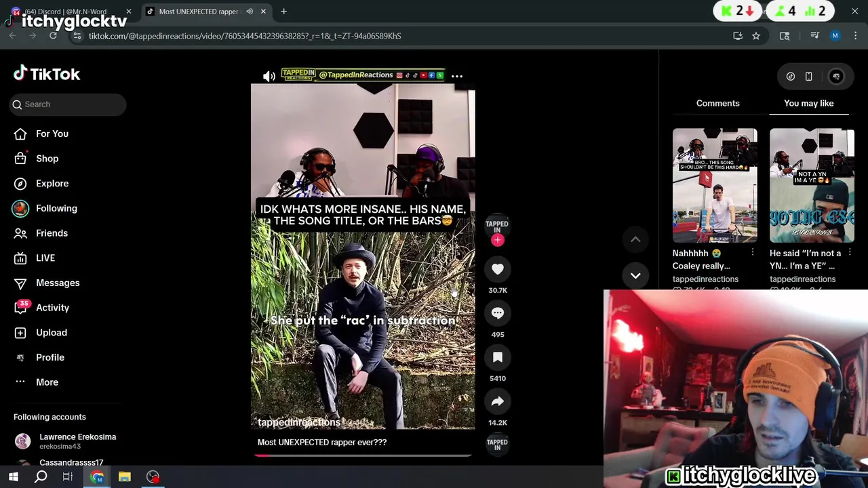Open File Explorer from the taskbar

coord(125,477)
